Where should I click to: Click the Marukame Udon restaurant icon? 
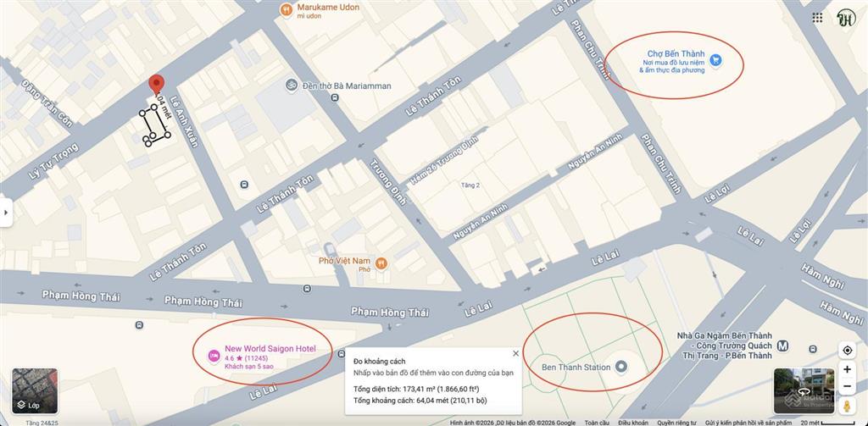287,9
